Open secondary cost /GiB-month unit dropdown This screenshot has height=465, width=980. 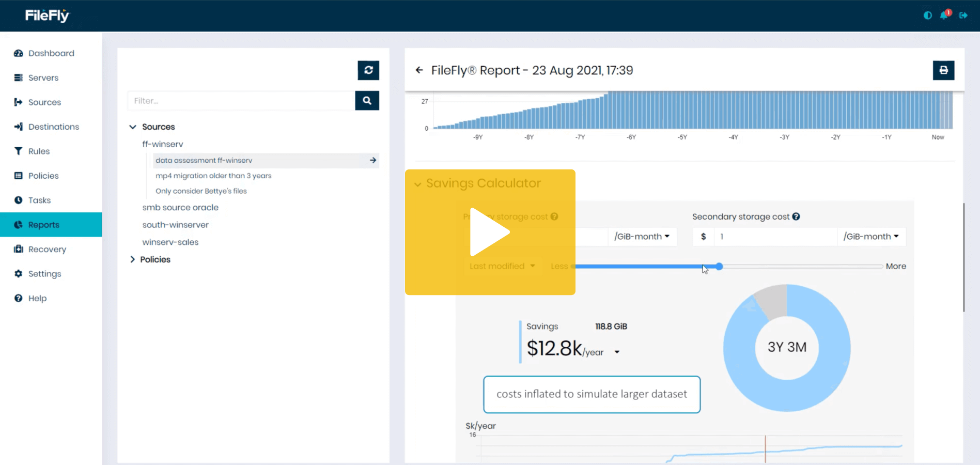872,237
